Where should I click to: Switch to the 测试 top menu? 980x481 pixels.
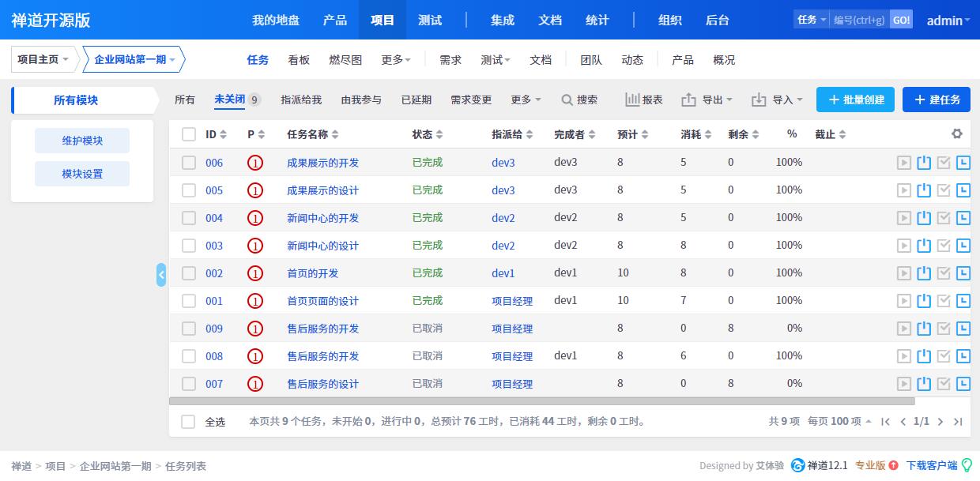[430, 20]
